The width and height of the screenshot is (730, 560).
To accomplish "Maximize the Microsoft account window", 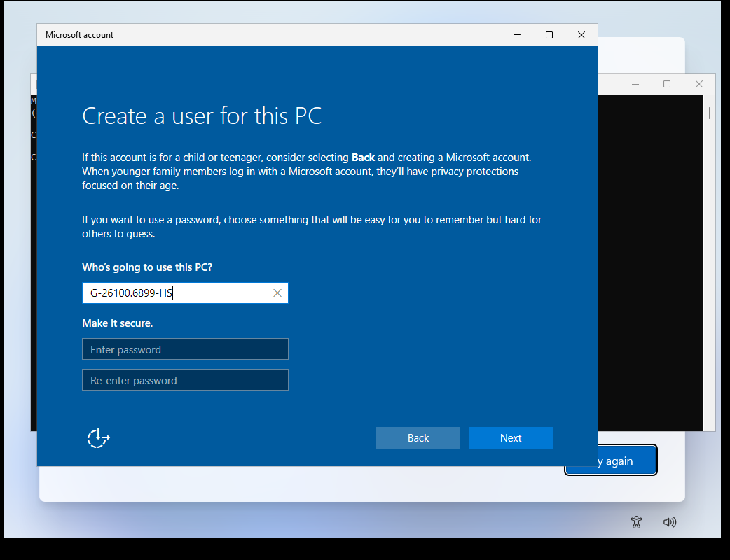I will coord(549,35).
